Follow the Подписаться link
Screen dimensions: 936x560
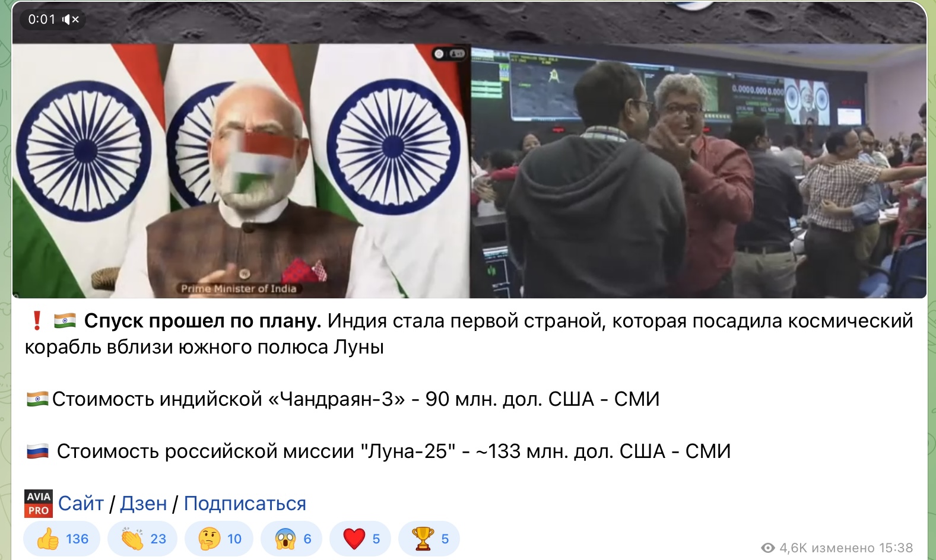pyautogui.click(x=245, y=504)
